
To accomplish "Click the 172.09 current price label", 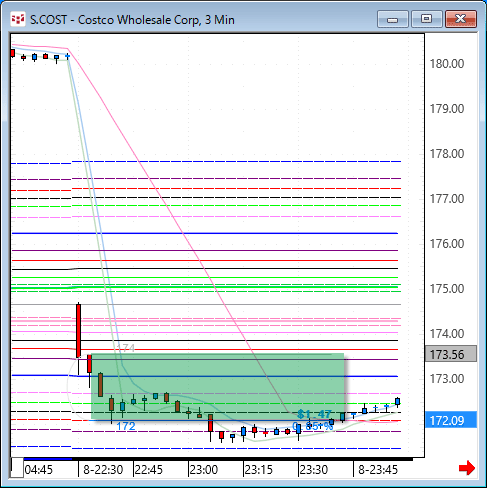I will click(451, 420).
